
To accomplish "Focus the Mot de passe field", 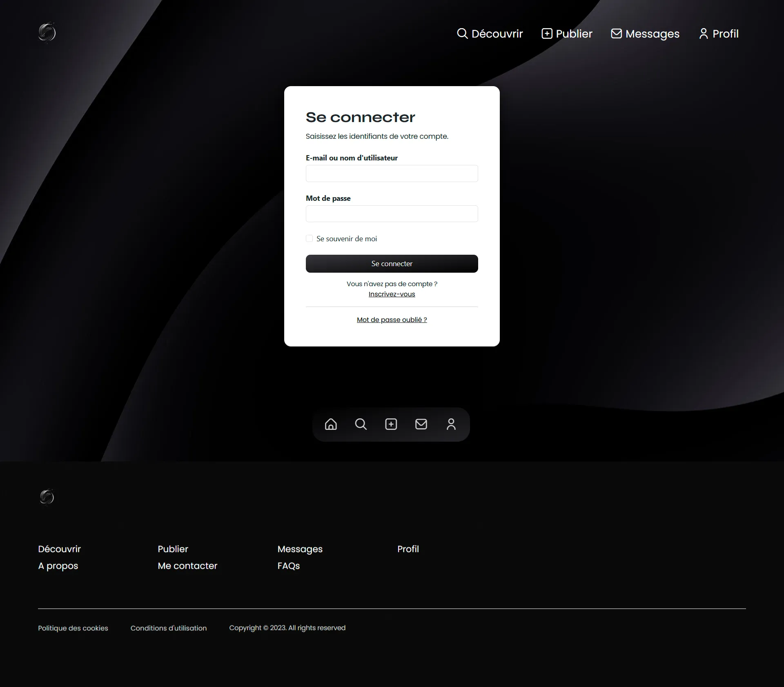I will [392, 214].
